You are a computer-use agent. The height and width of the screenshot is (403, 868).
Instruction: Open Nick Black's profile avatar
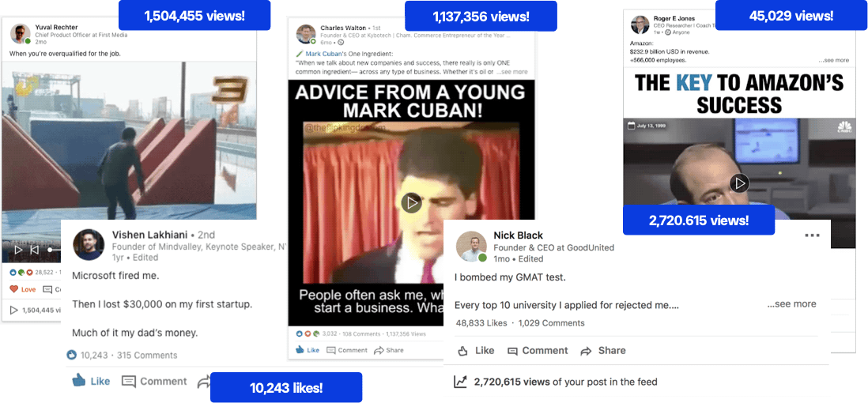472,247
